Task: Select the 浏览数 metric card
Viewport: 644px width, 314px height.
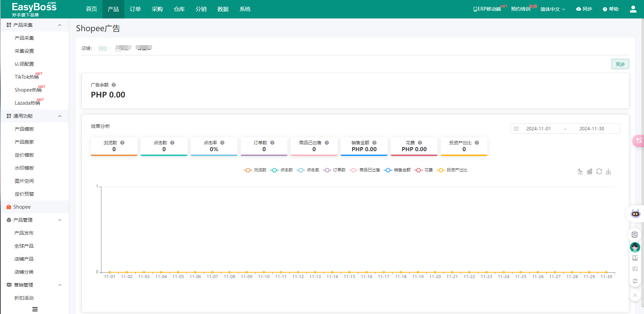Action: click(x=114, y=146)
